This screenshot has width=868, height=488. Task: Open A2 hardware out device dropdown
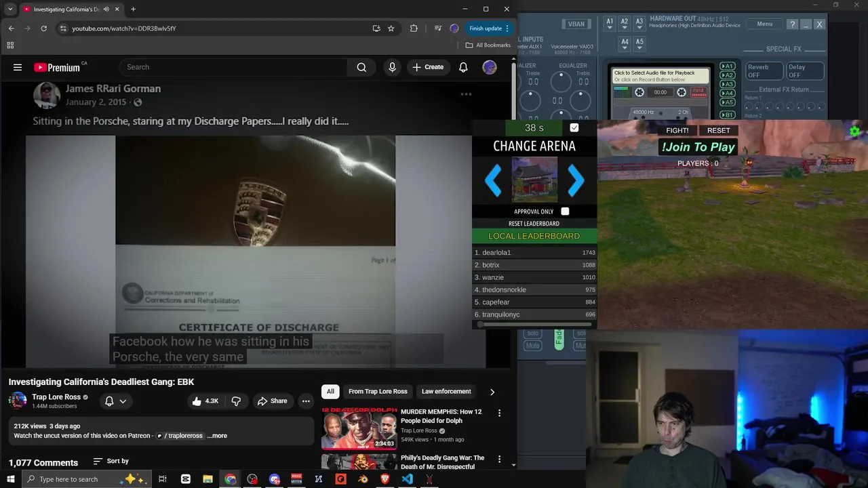pos(625,24)
